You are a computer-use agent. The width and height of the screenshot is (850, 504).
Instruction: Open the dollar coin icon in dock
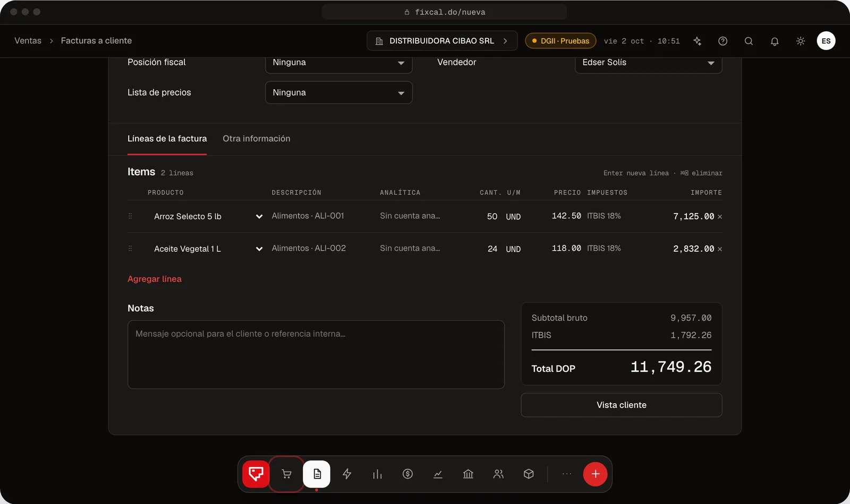point(407,474)
